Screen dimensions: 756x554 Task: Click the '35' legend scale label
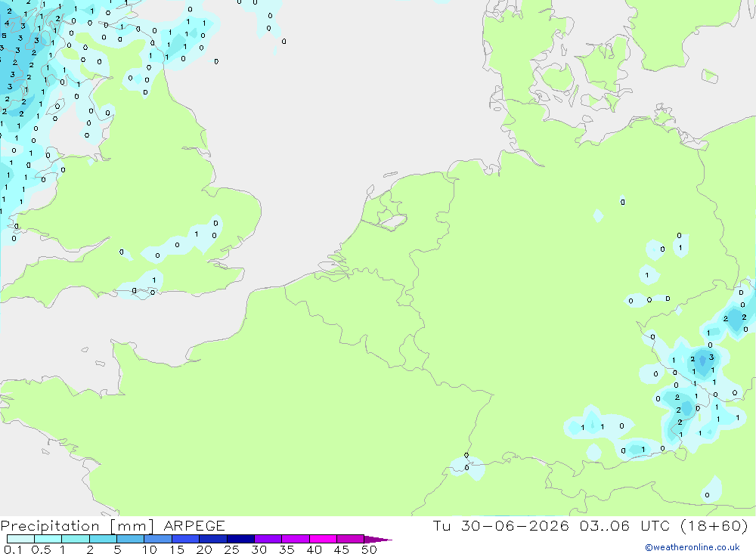(x=287, y=549)
